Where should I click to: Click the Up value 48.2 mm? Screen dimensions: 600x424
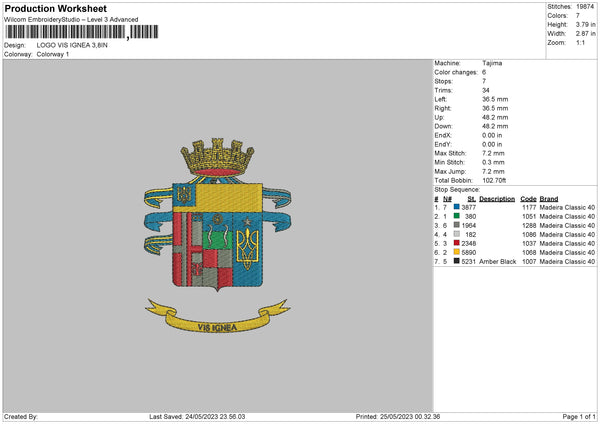coord(495,117)
